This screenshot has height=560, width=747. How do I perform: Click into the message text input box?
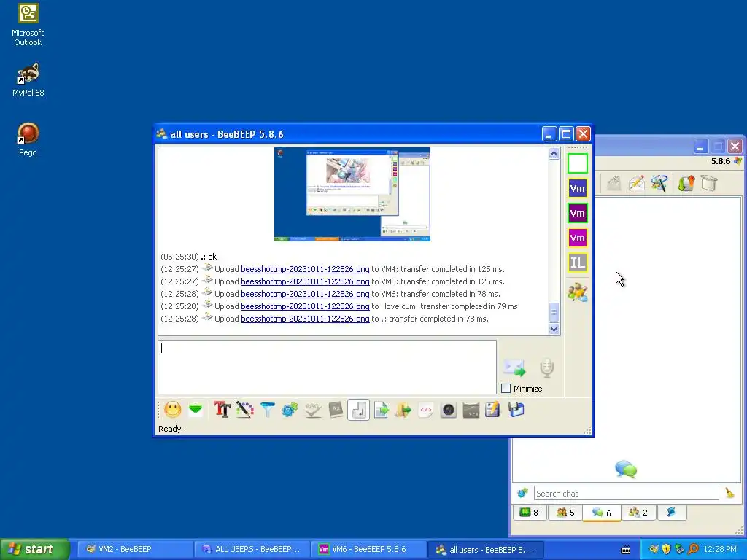point(327,367)
